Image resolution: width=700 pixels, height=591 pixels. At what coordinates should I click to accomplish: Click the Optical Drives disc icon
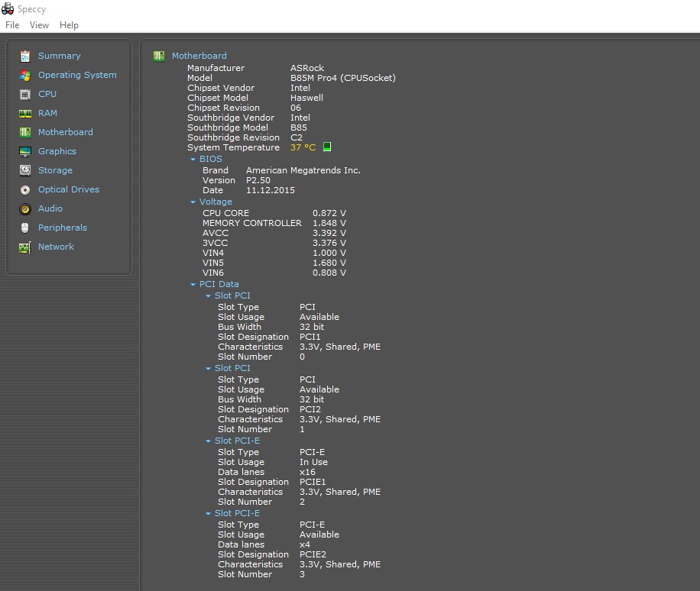tap(25, 190)
